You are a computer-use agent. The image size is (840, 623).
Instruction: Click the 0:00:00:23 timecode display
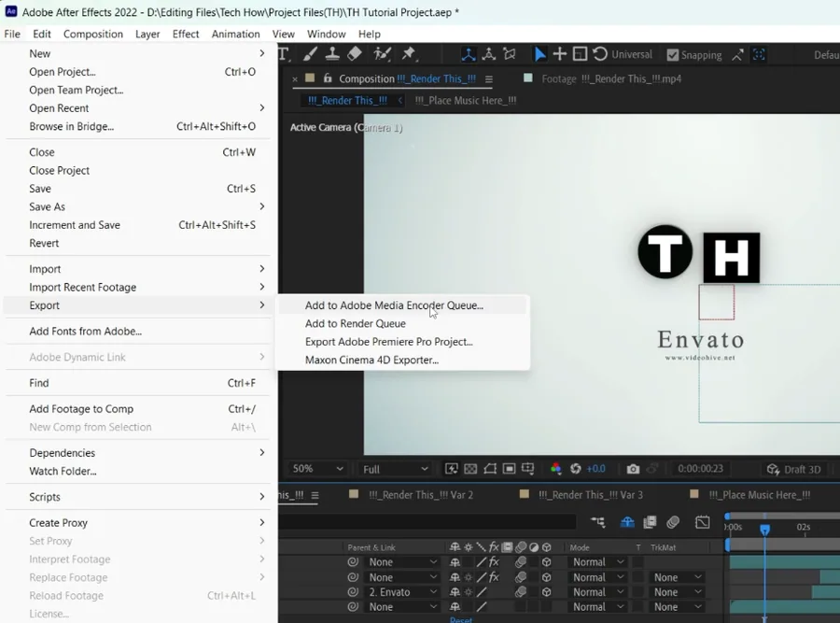[x=700, y=469]
